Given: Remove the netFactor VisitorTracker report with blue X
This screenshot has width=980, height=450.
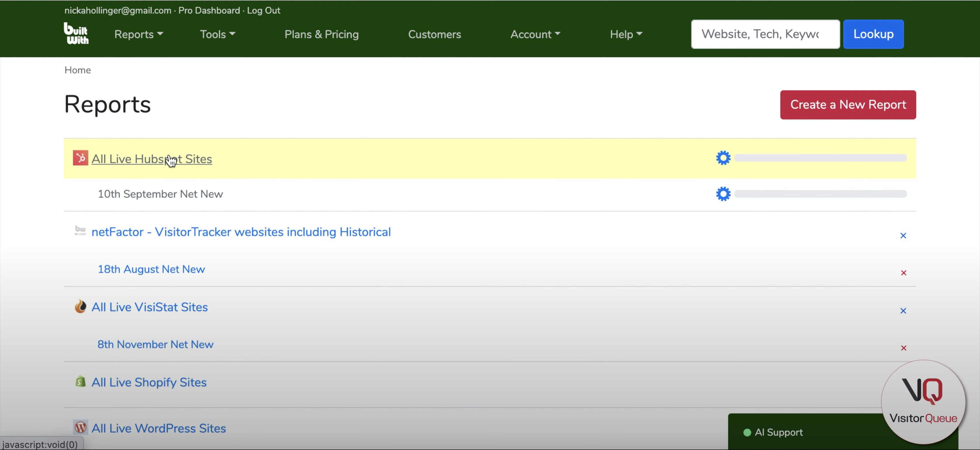Looking at the screenshot, I should 903,236.
